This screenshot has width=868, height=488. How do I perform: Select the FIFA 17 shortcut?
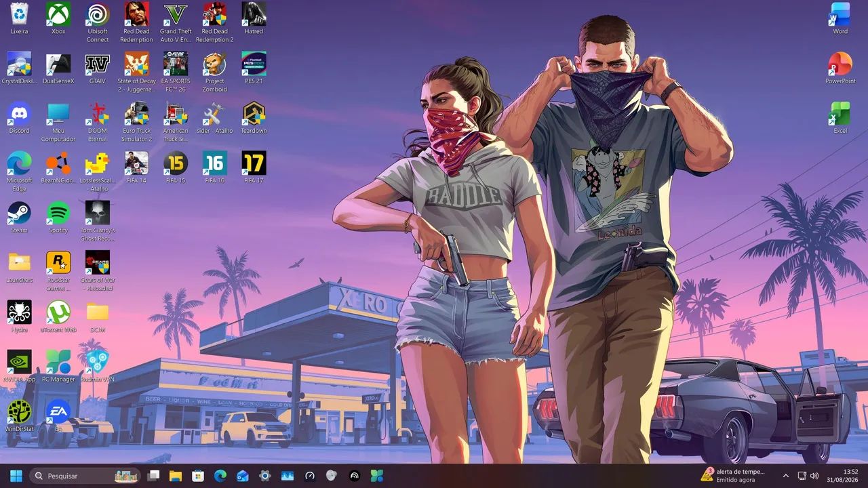point(254,167)
